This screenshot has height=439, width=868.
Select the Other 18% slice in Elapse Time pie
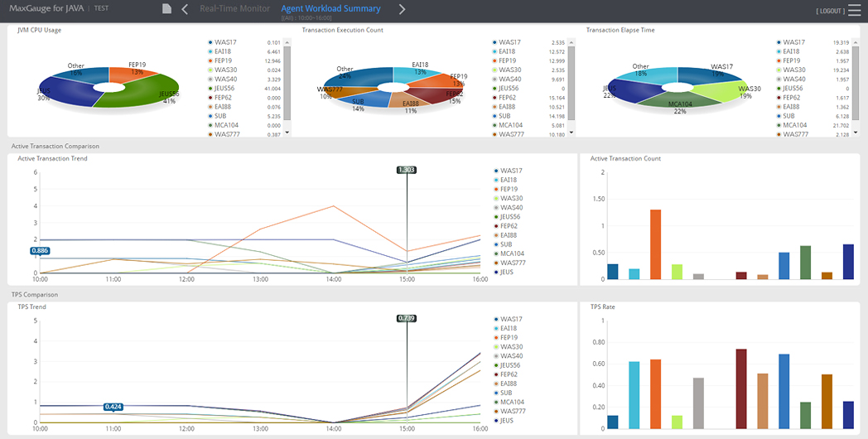pos(648,75)
